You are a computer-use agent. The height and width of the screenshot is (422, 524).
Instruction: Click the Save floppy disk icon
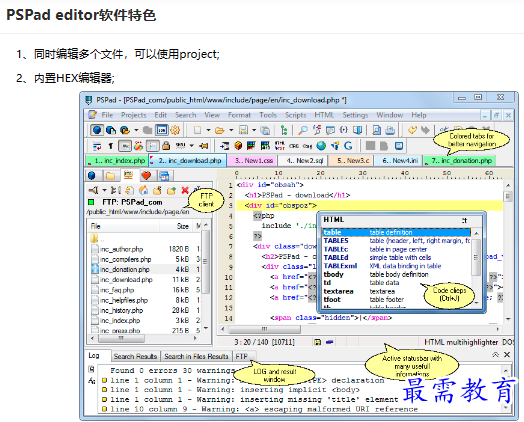click(x=243, y=130)
